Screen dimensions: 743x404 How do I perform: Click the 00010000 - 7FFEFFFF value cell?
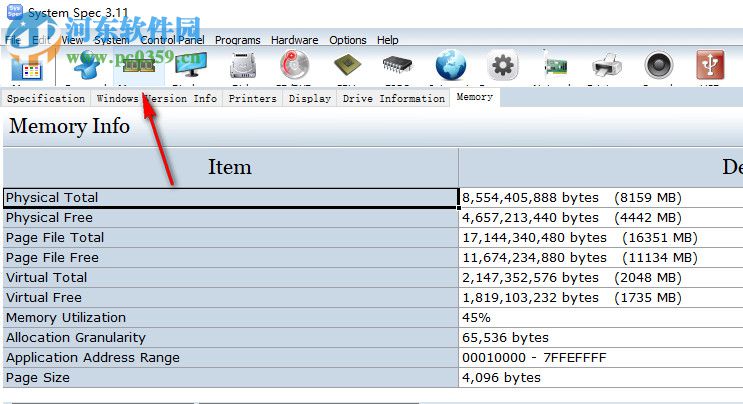601,358
